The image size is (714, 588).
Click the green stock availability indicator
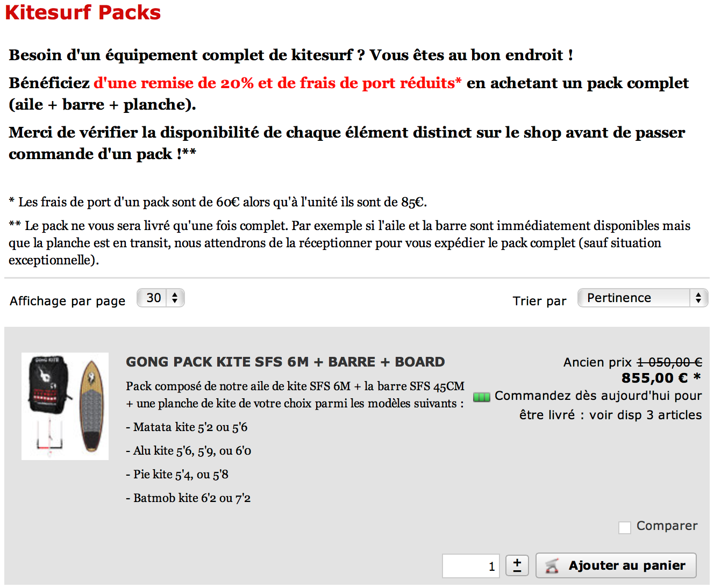click(x=482, y=397)
